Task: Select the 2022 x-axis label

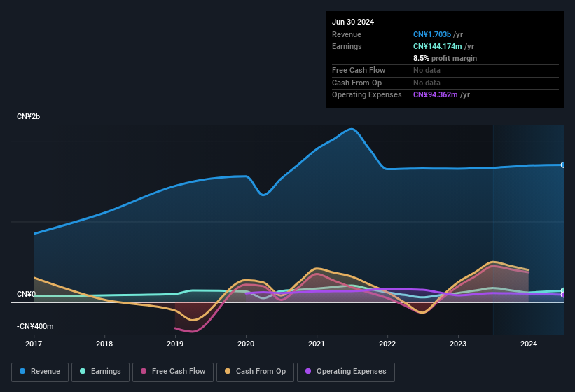Action: pos(387,344)
